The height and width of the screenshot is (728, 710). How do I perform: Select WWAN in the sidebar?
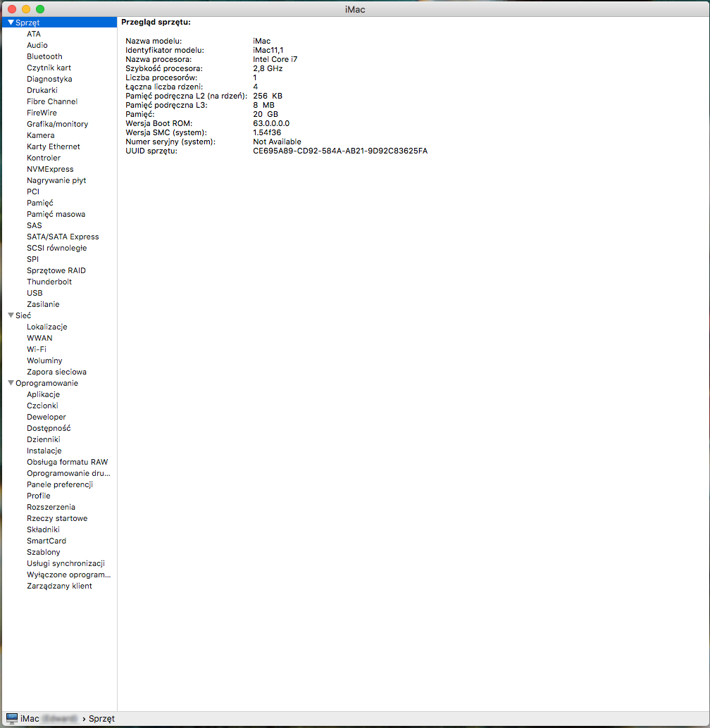tap(39, 338)
